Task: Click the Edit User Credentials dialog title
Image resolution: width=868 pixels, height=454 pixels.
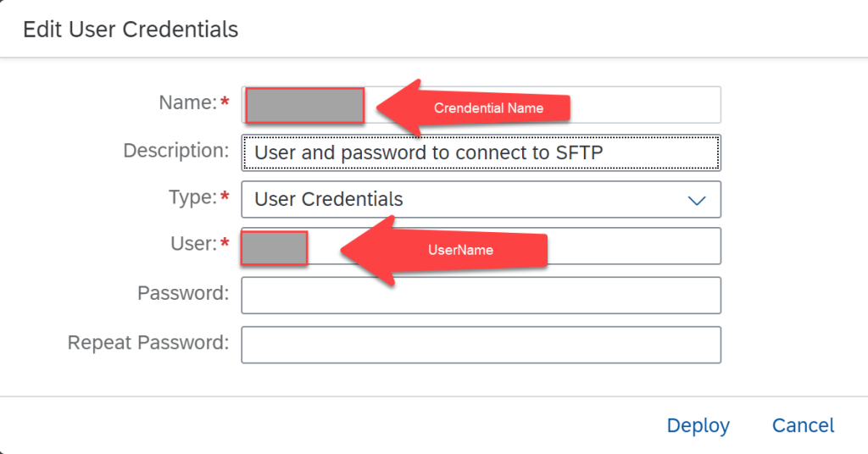Action: point(131,30)
